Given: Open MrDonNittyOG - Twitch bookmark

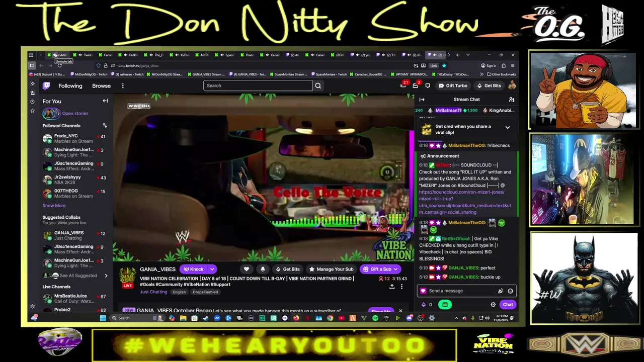Looking at the screenshot, I should (x=88, y=74).
